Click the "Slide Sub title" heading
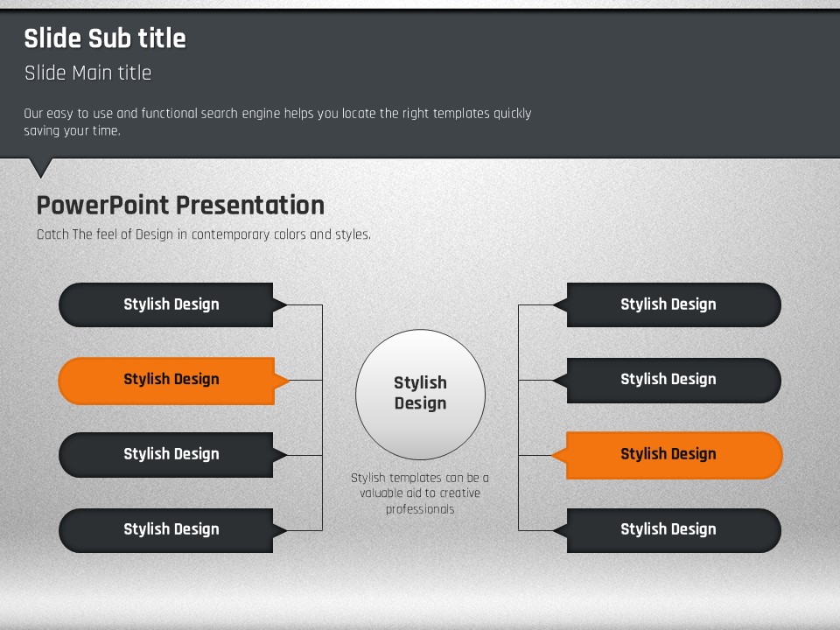 (105, 38)
